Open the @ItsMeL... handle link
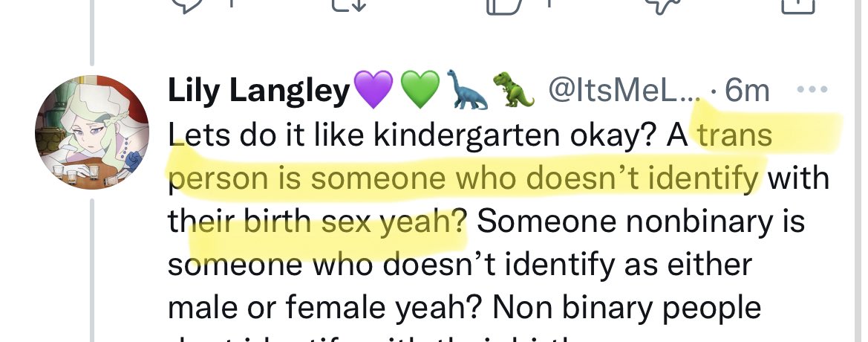 click(x=623, y=89)
